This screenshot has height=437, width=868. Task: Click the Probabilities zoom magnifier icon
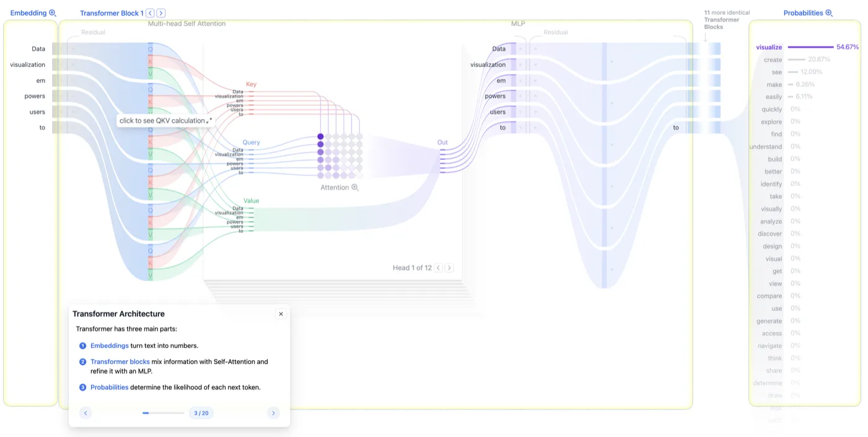point(829,13)
